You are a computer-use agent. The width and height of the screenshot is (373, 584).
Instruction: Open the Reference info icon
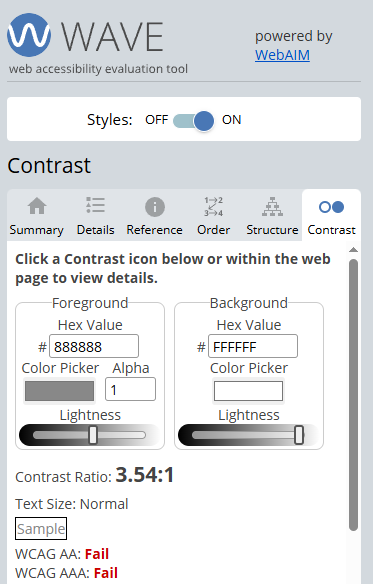(155, 207)
